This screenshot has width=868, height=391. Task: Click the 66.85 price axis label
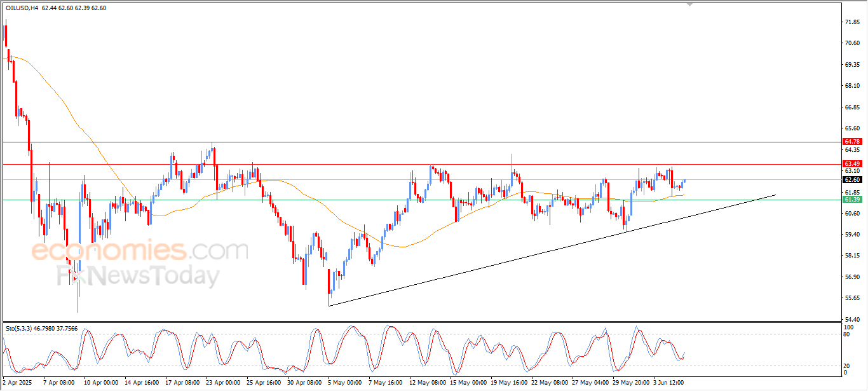[x=852, y=107]
